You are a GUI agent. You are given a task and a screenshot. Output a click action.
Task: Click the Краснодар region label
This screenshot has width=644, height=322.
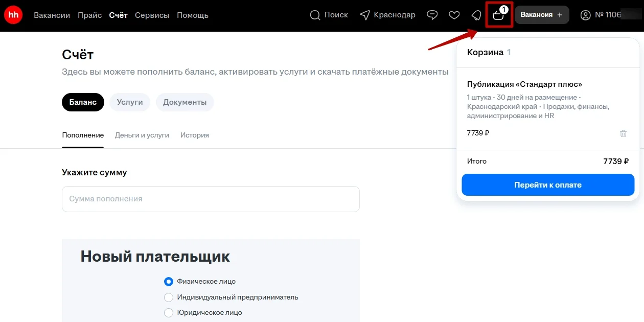click(x=395, y=15)
